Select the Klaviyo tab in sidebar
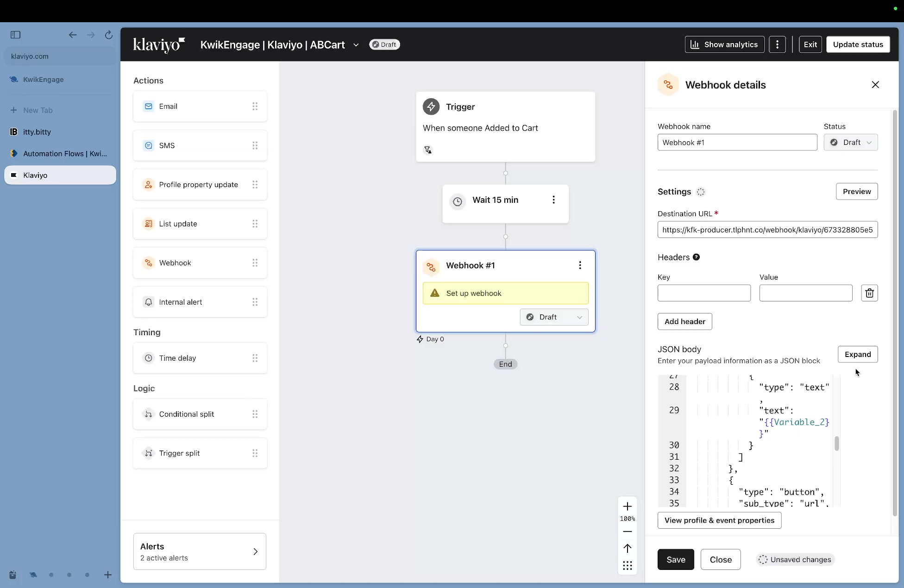 tap(60, 175)
